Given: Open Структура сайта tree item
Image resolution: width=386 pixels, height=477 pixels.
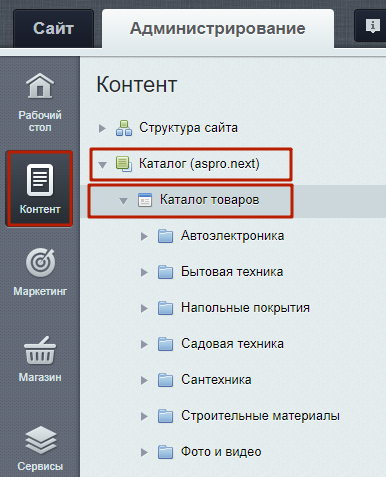Looking at the screenshot, I should tap(188, 128).
